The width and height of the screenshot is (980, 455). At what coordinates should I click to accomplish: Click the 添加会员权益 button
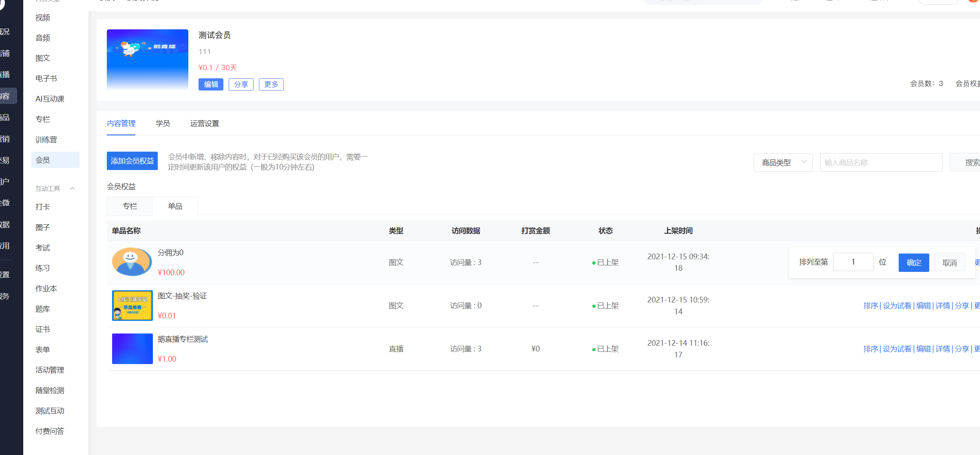[132, 161]
